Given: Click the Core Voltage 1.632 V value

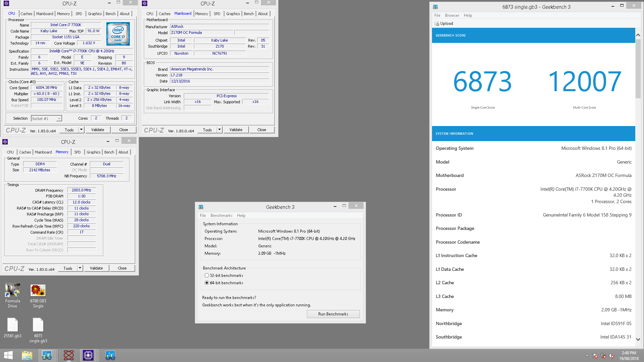Looking at the screenshot, I should point(89,43).
